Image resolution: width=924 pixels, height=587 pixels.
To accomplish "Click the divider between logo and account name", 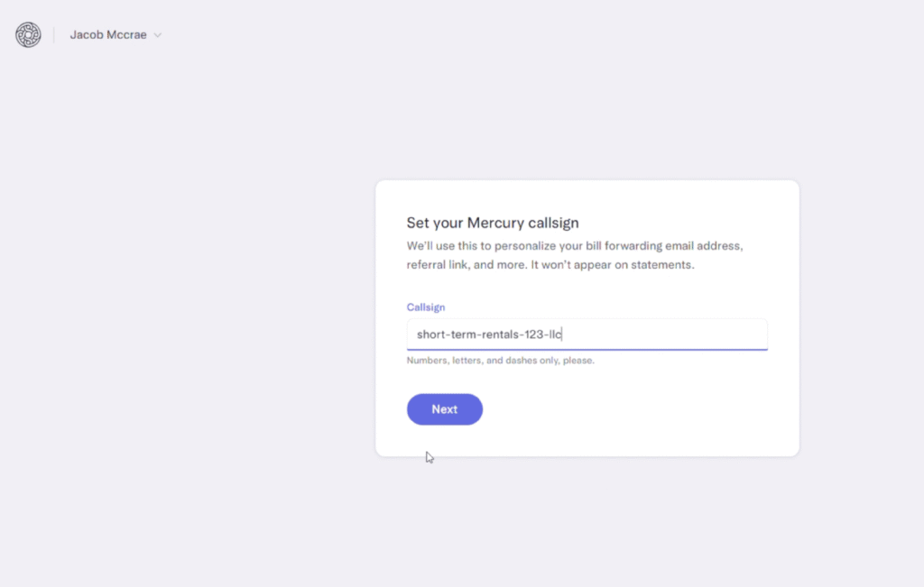I will [x=54, y=35].
